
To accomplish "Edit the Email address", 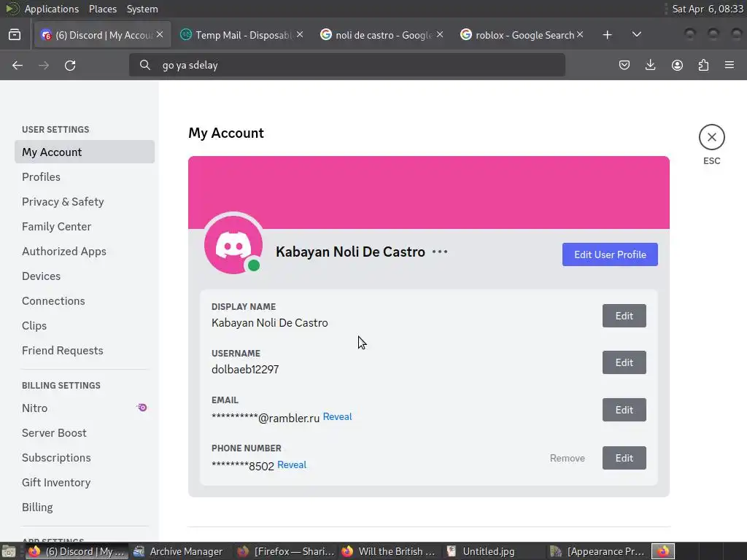I will [624, 410].
